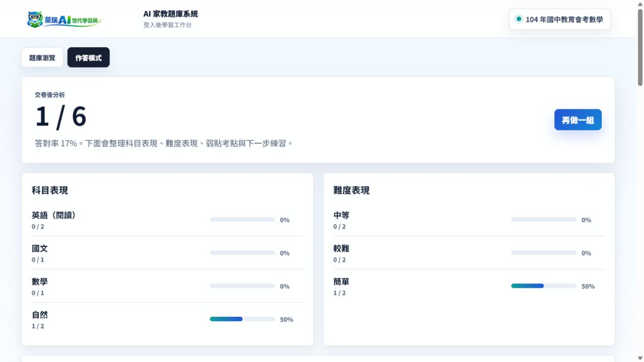Click the 英語（閱讀） progress bar
The width and height of the screenshot is (644, 362).
[x=242, y=220]
